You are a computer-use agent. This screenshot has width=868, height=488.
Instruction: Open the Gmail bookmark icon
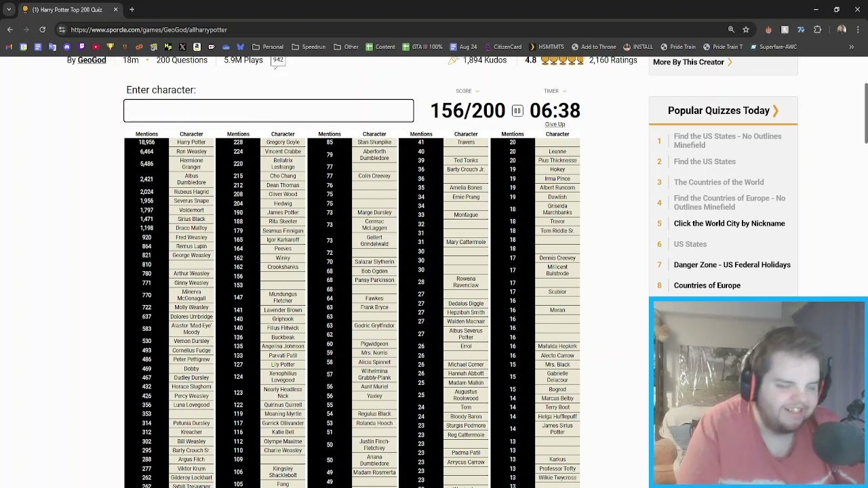coord(9,47)
